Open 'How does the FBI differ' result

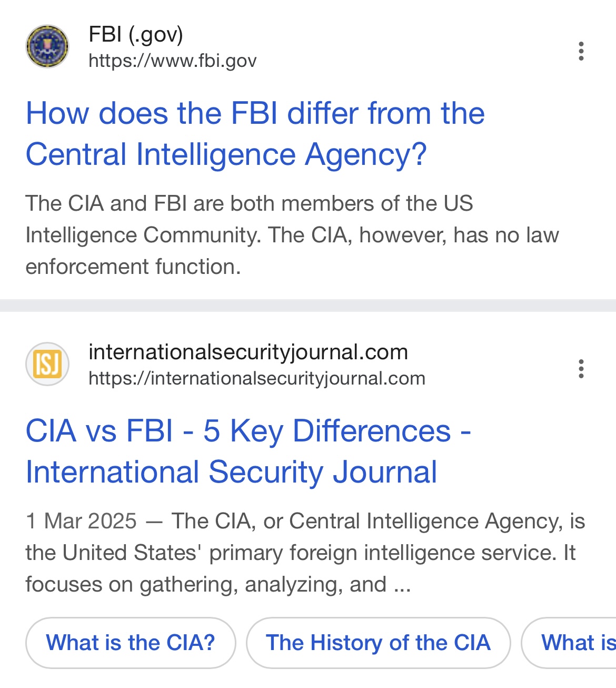[255, 134]
